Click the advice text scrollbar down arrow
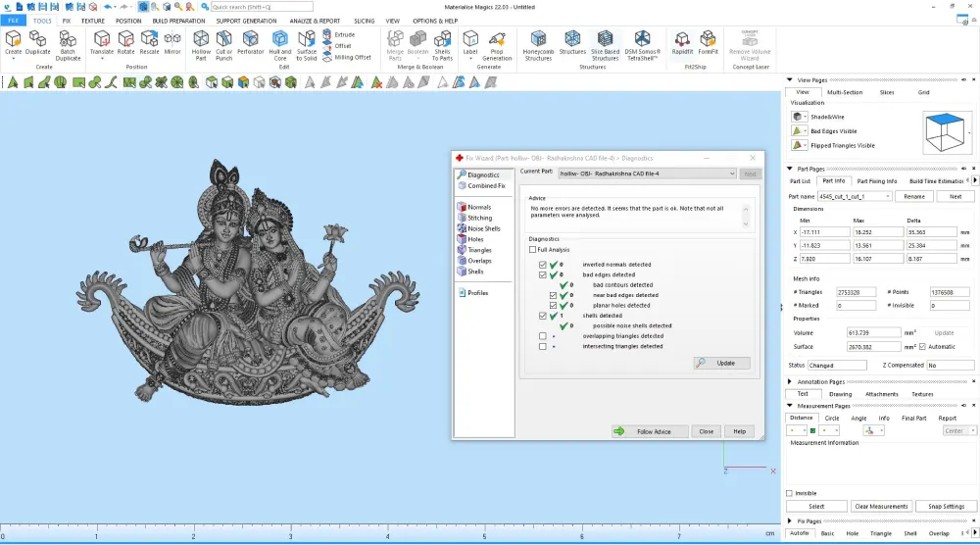Screen dimensions: 980x545 [x=746, y=223]
